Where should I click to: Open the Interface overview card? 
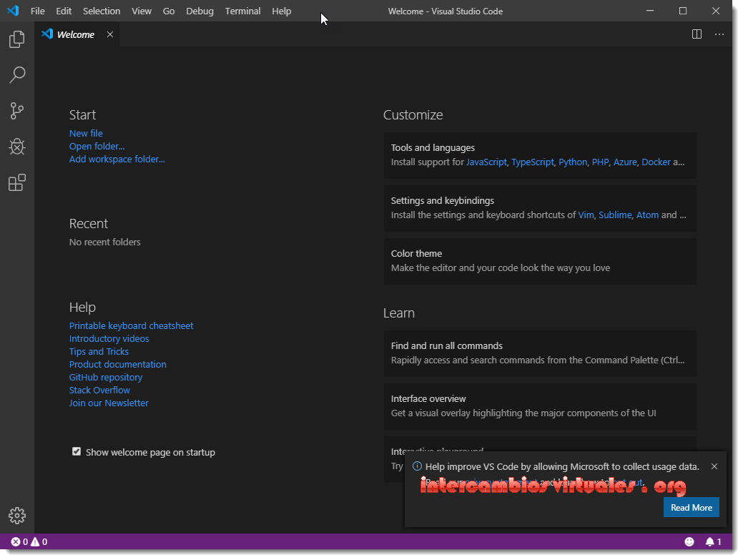[x=540, y=406]
